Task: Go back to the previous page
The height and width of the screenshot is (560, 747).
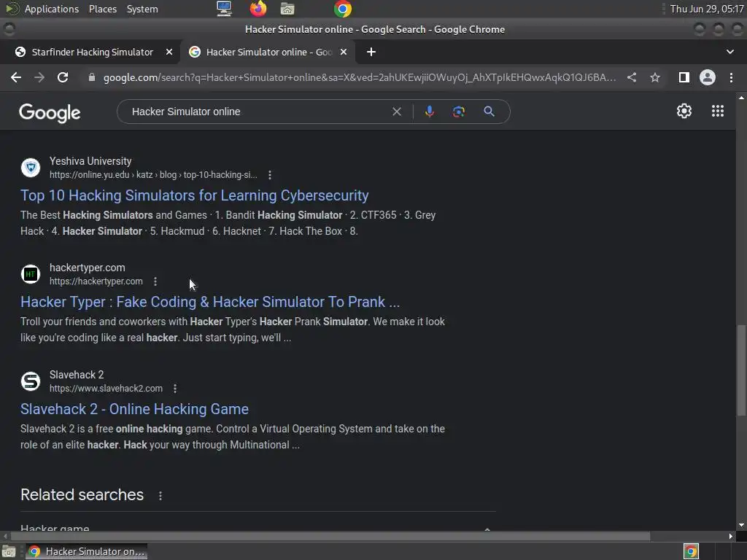Action: coord(16,77)
